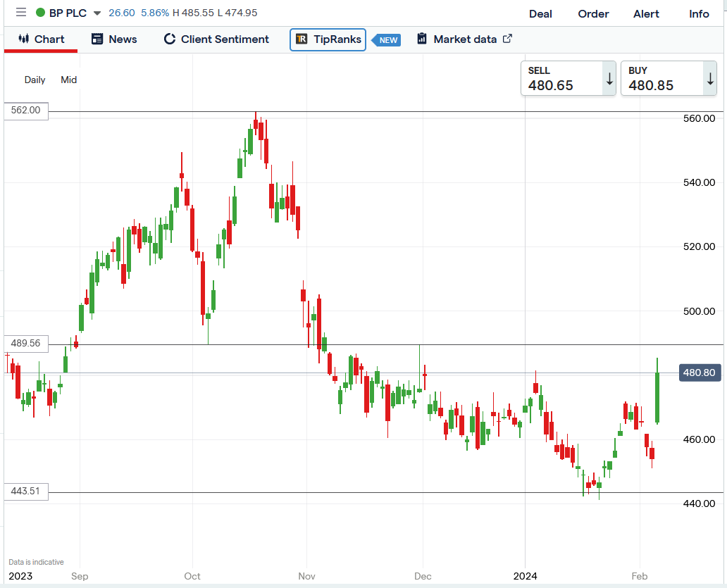Image resolution: width=727 pixels, height=588 pixels.
Task: Click the L 474.95 daily low value
Action: 237,13
